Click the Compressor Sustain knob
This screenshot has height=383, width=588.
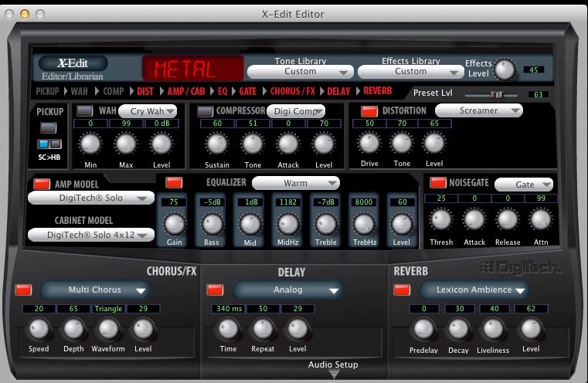[217, 144]
